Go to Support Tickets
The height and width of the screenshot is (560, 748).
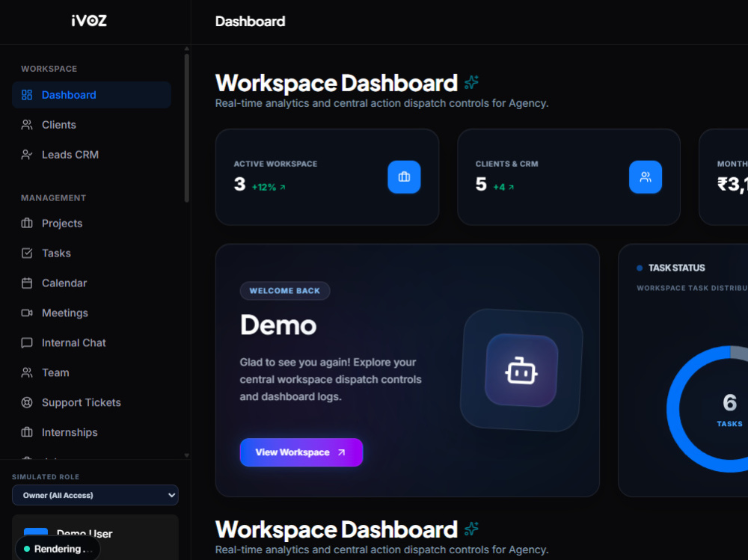click(x=91, y=402)
